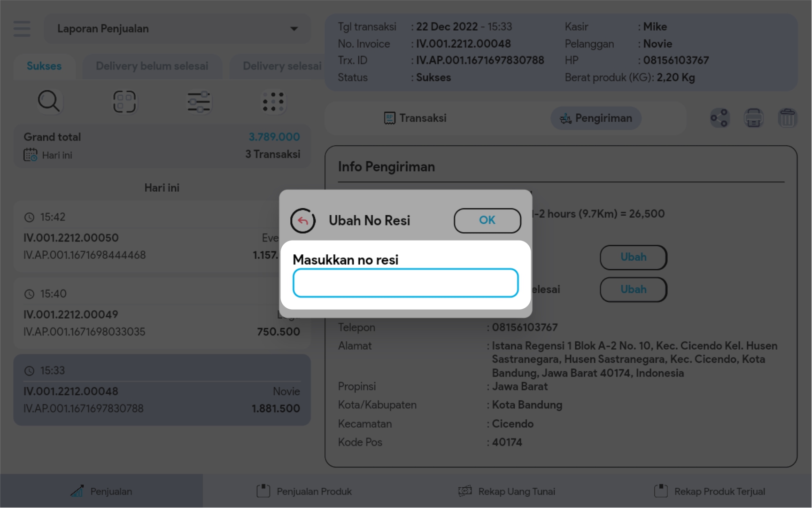The width and height of the screenshot is (812, 508).
Task: Click the back arrow icon in dialog
Action: pos(302,221)
